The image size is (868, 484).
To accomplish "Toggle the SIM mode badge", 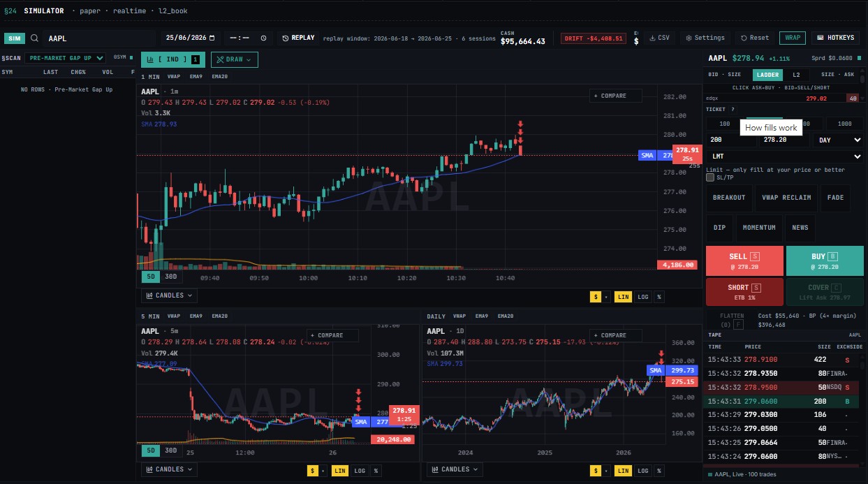I will pos(15,38).
